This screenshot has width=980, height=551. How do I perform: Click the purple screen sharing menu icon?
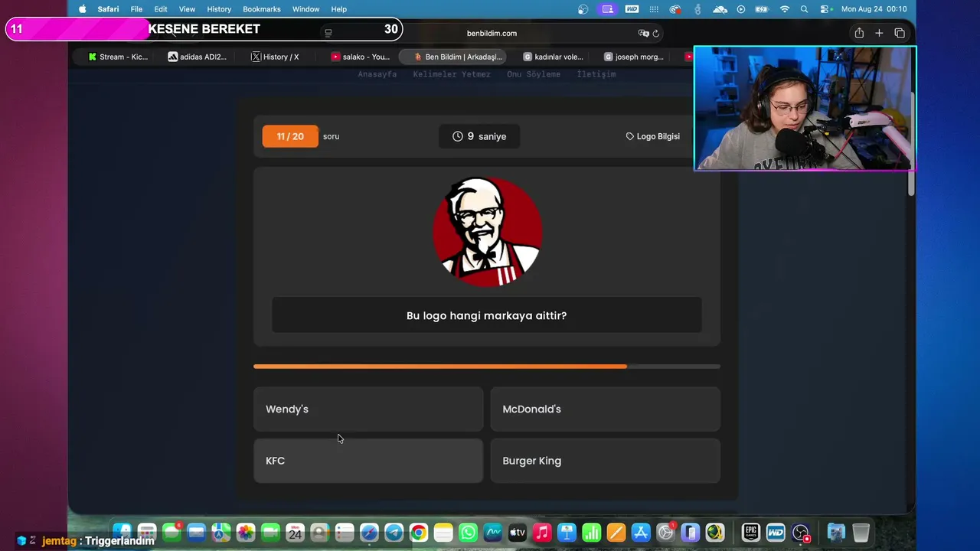click(x=608, y=9)
